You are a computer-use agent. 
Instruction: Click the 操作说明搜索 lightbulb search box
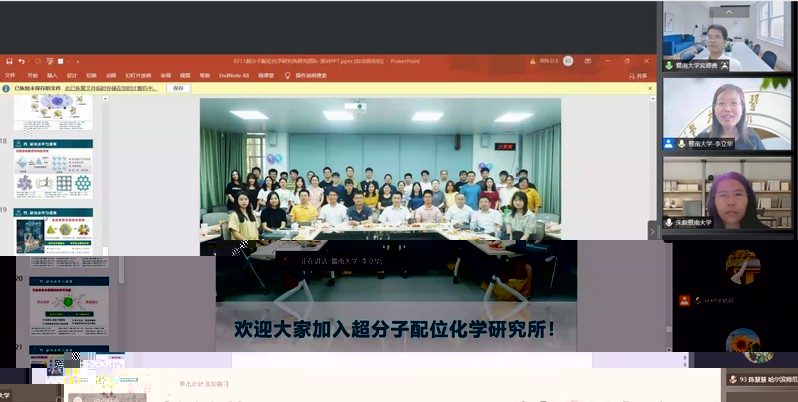point(312,75)
